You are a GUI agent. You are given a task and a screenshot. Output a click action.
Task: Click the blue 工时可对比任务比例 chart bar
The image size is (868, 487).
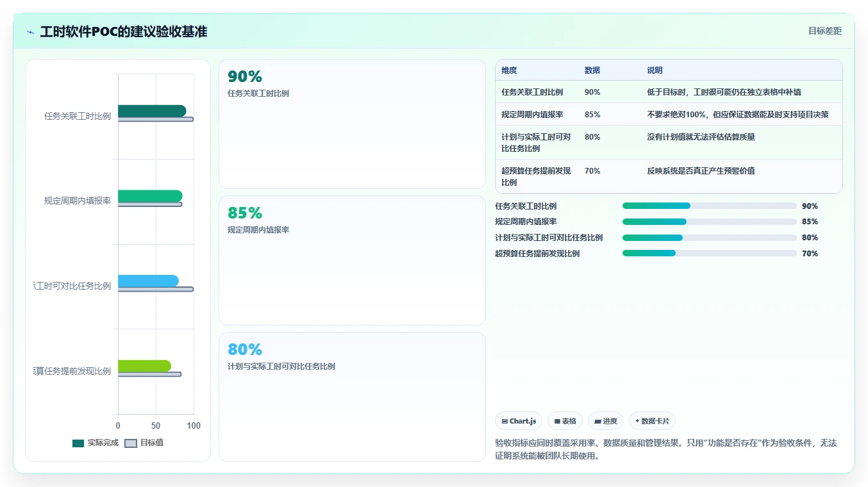[148, 281]
